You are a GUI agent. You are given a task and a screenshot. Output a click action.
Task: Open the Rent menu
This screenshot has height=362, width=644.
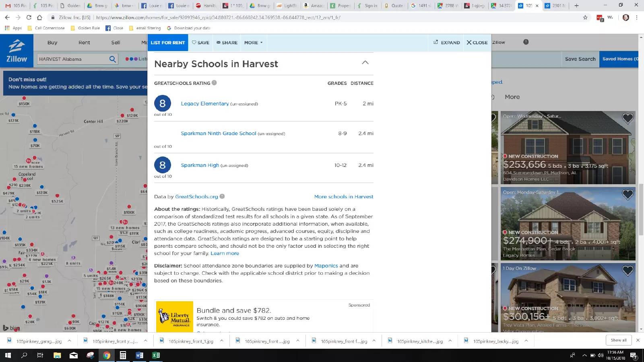[84, 43]
